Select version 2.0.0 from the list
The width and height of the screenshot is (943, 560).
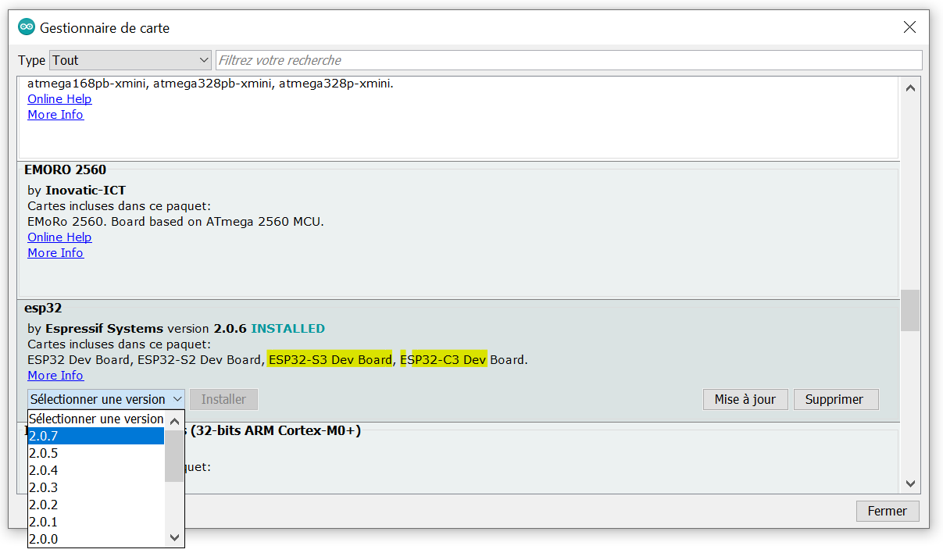point(96,539)
